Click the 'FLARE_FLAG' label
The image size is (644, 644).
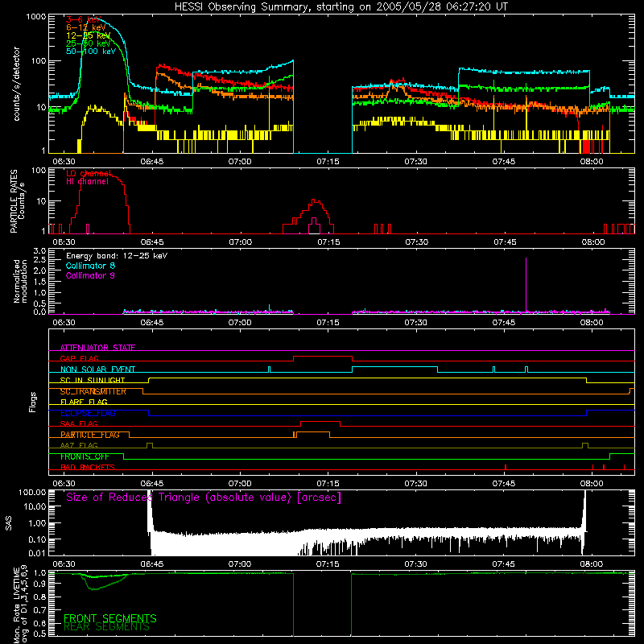[x=84, y=402]
